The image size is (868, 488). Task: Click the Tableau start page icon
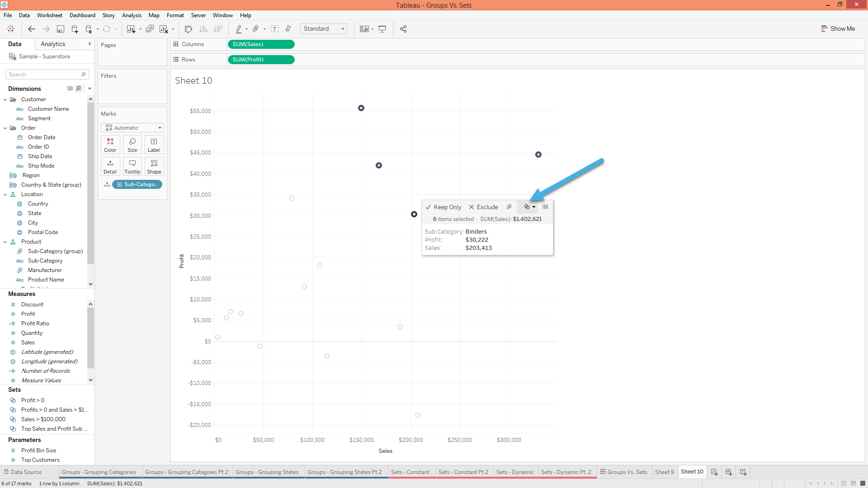10,29
